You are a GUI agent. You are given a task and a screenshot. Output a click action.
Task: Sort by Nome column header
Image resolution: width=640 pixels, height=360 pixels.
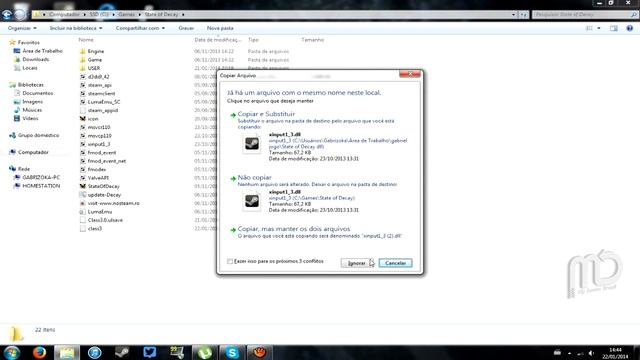point(86,40)
